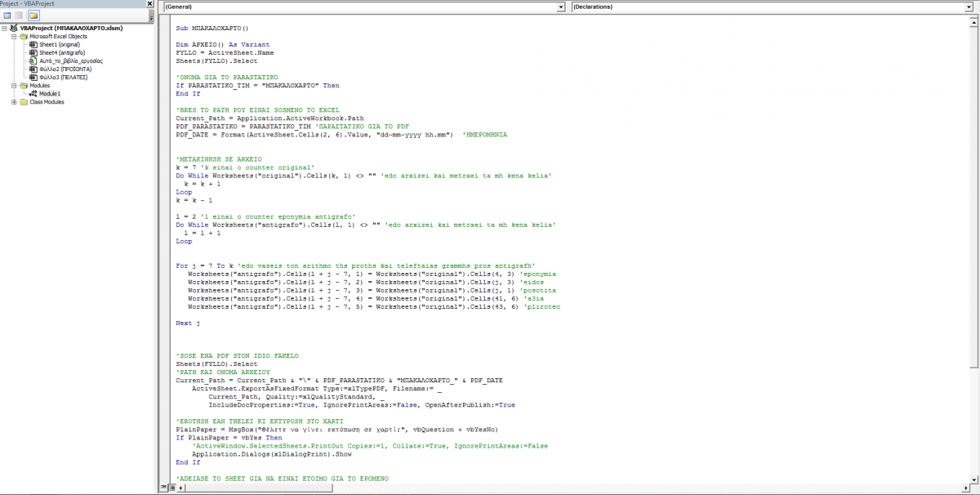Switch to Full Module View in code window

[x=171, y=488]
